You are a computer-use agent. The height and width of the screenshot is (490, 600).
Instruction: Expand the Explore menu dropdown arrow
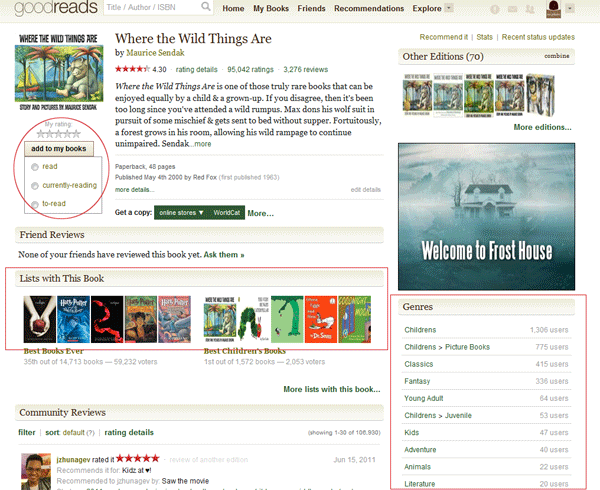[x=448, y=8]
